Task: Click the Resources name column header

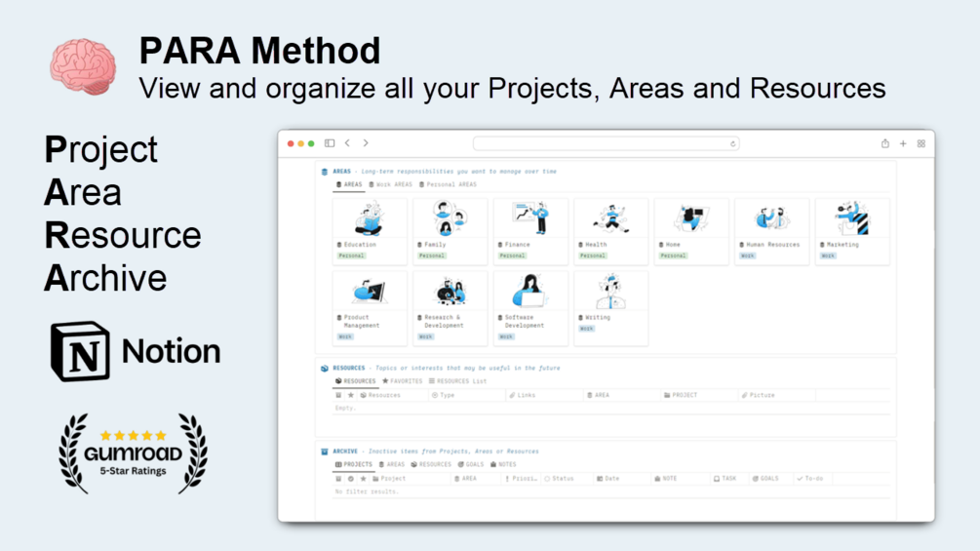Action: [x=380, y=395]
